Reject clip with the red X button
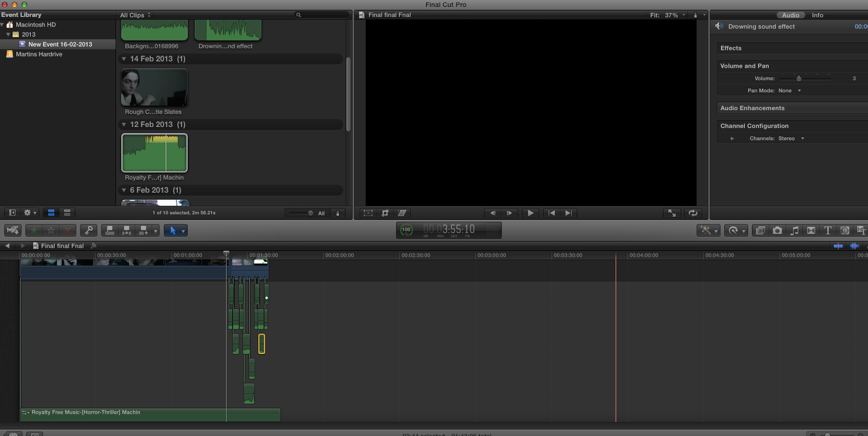 click(x=67, y=230)
